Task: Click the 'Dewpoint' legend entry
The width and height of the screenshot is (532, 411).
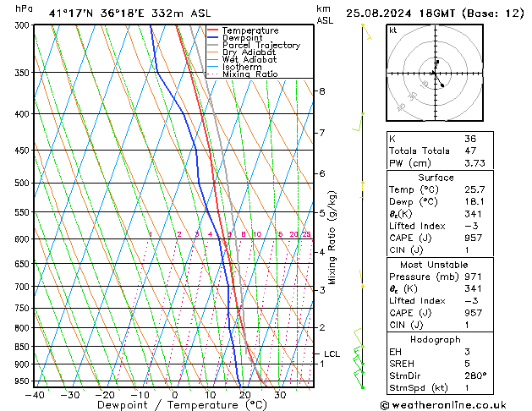Action: coord(242,38)
